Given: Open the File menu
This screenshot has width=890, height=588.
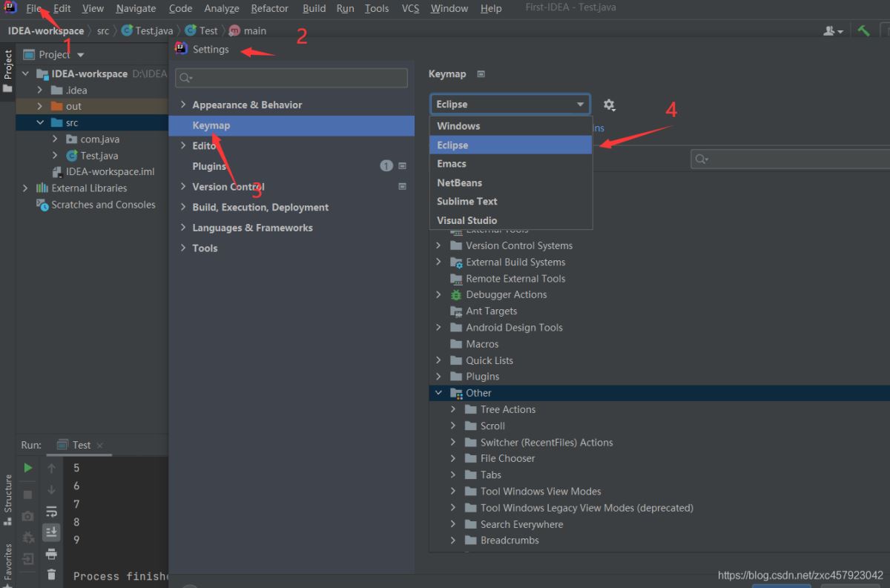Looking at the screenshot, I should pos(34,8).
